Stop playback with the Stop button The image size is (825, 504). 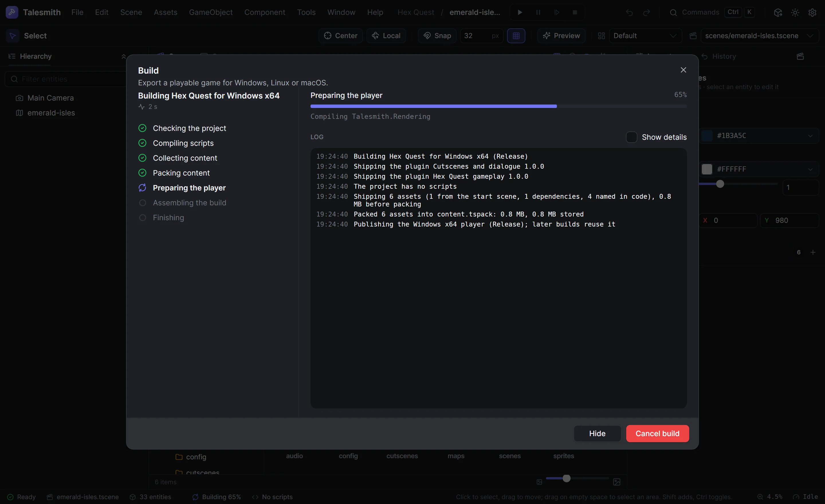[x=575, y=12]
